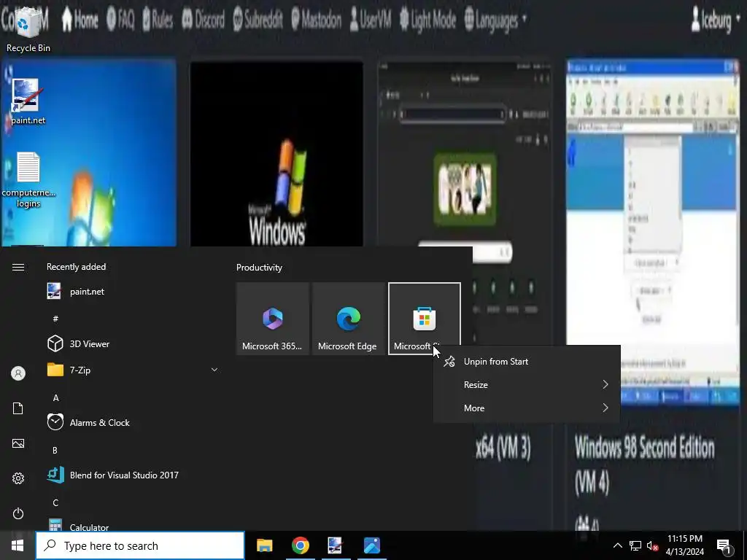Expand the Start menu hamburger button

point(18,267)
